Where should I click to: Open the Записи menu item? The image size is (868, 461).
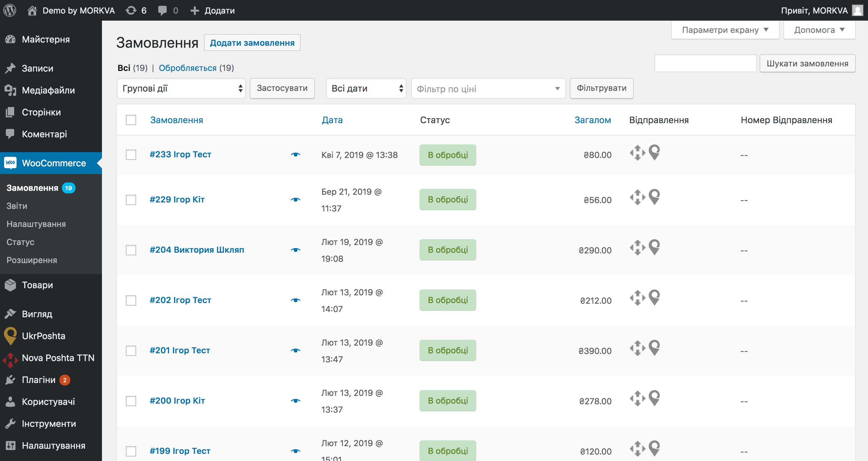tap(51, 68)
